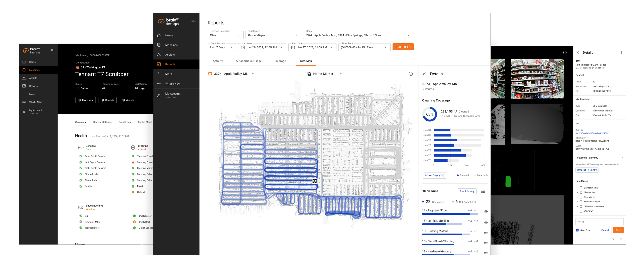Click Home icon in Machines window sidebar

[24, 62]
